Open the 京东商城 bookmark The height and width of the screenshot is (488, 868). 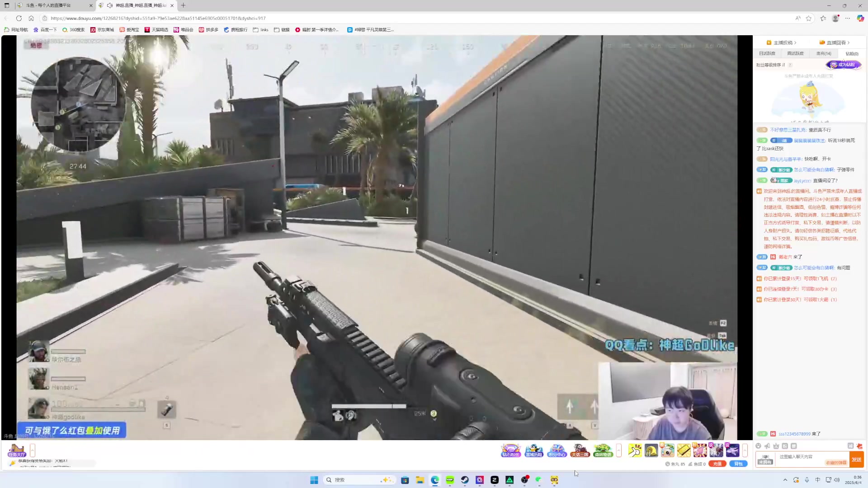[x=102, y=30]
